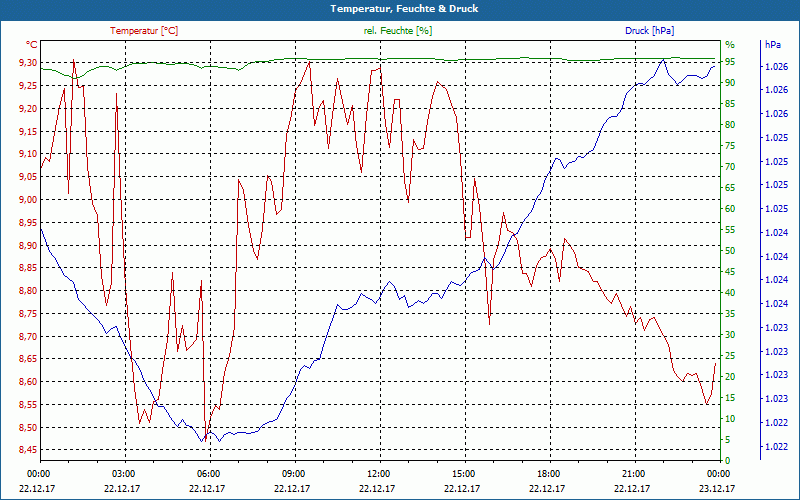Click the green '5' humidity axis value
Image resolution: width=800 pixels, height=500 pixels.
point(728,440)
